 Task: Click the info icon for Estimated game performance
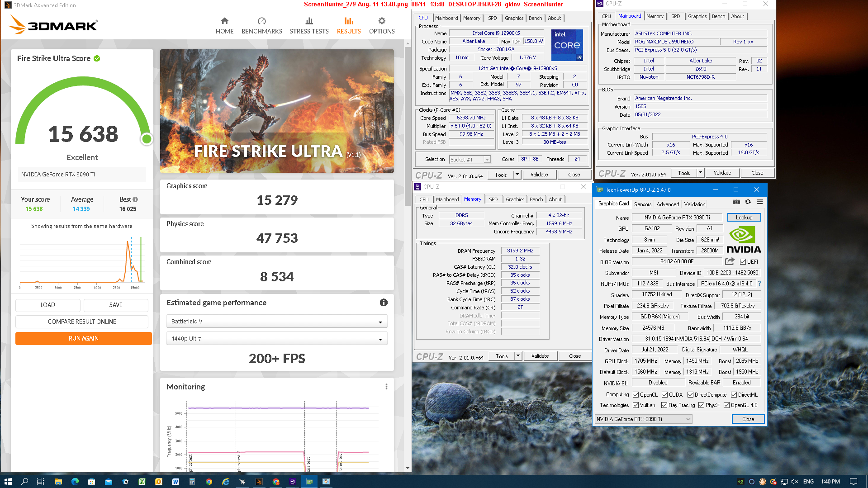click(384, 303)
